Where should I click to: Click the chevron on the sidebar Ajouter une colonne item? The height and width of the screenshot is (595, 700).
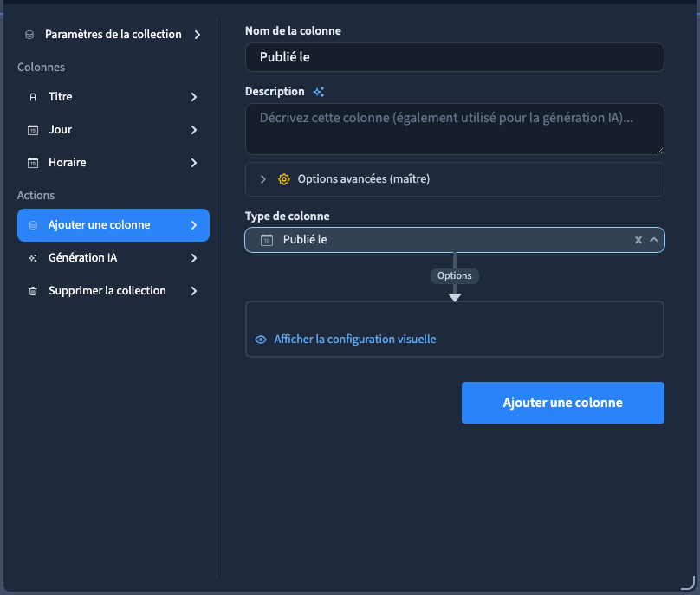[194, 225]
